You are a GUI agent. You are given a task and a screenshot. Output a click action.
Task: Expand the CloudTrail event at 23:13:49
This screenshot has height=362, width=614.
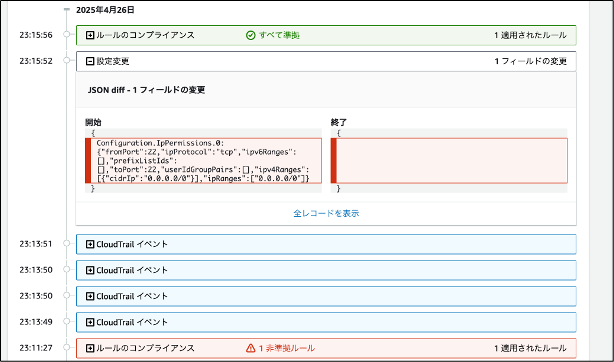pos(90,322)
